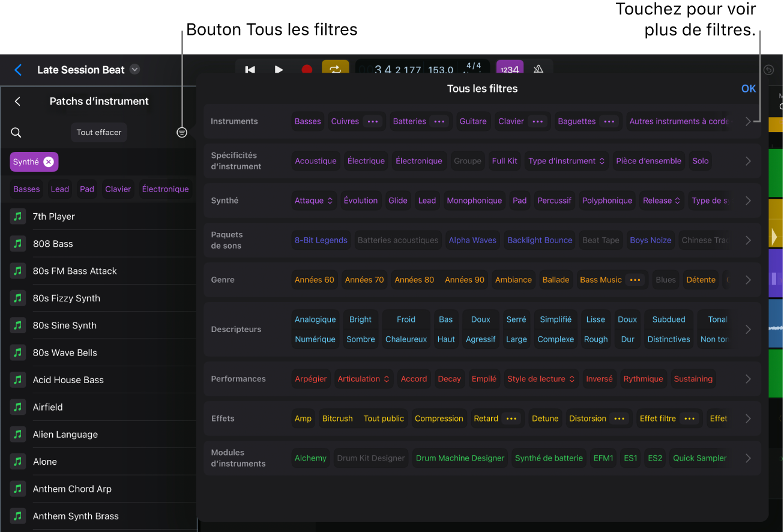Expand more Modules d'instruments filters

[748, 458]
